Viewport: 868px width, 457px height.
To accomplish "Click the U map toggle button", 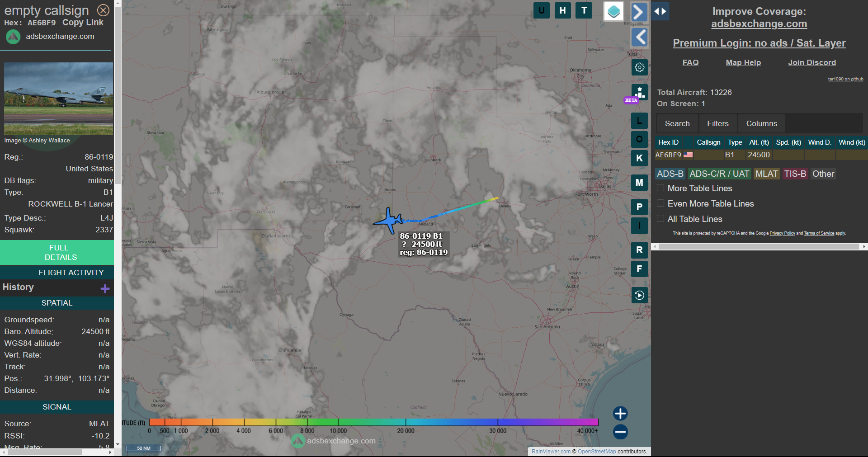I will [542, 10].
